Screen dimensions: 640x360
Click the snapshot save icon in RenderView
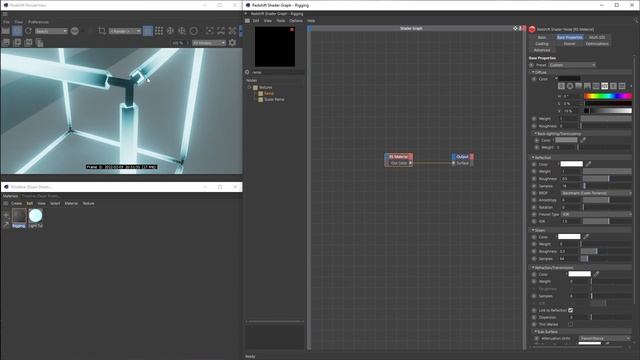(x=6, y=42)
